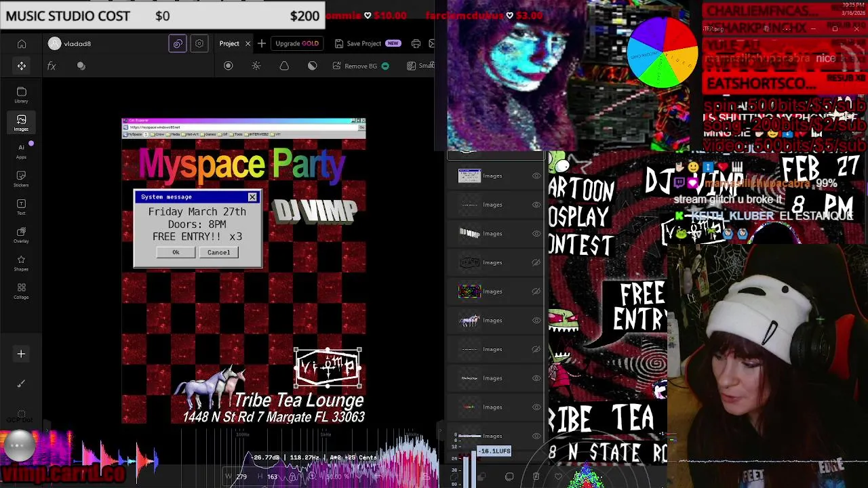
Task: Click the Cancel button on canvas dialog
Action: [x=218, y=252]
